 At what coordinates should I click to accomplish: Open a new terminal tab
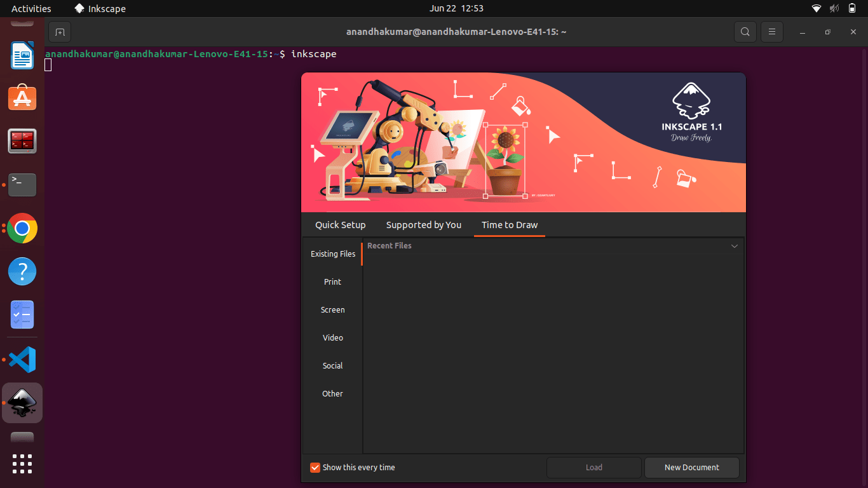pyautogui.click(x=60, y=32)
